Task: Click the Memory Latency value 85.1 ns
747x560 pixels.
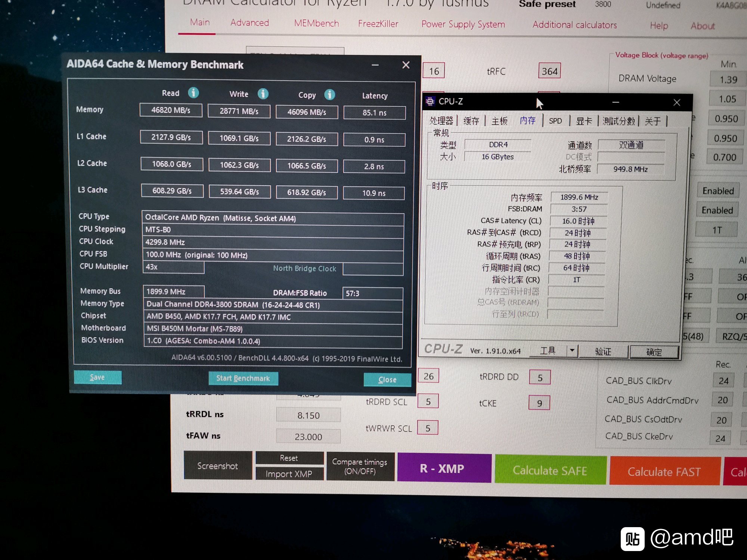Action: 375,113
